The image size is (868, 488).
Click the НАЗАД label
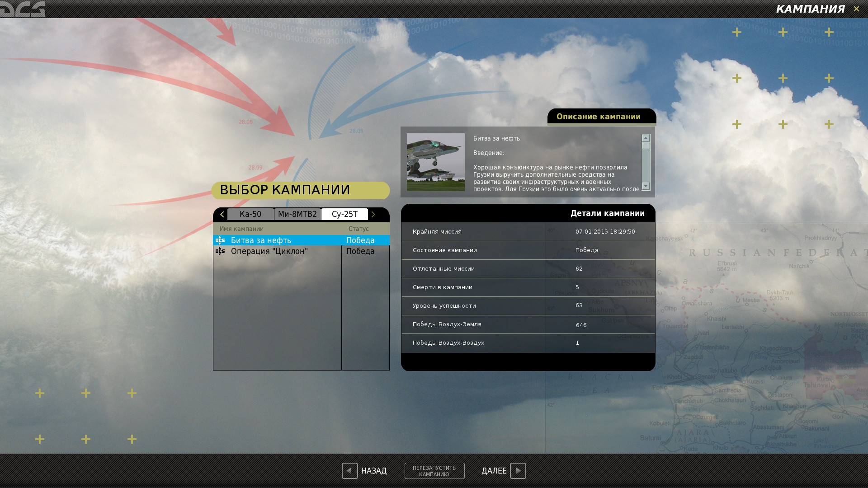[x=374, y=471]
